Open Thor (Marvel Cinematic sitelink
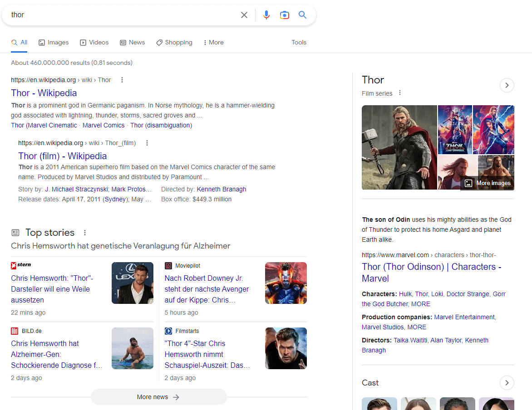This screenshot has width=532, height=410. (44, 126)
